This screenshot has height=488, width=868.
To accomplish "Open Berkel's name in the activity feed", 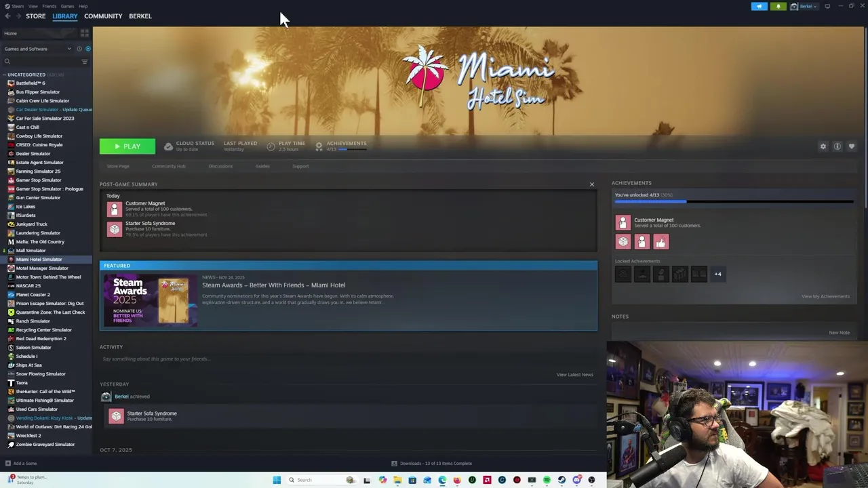I will coord(121,396).
